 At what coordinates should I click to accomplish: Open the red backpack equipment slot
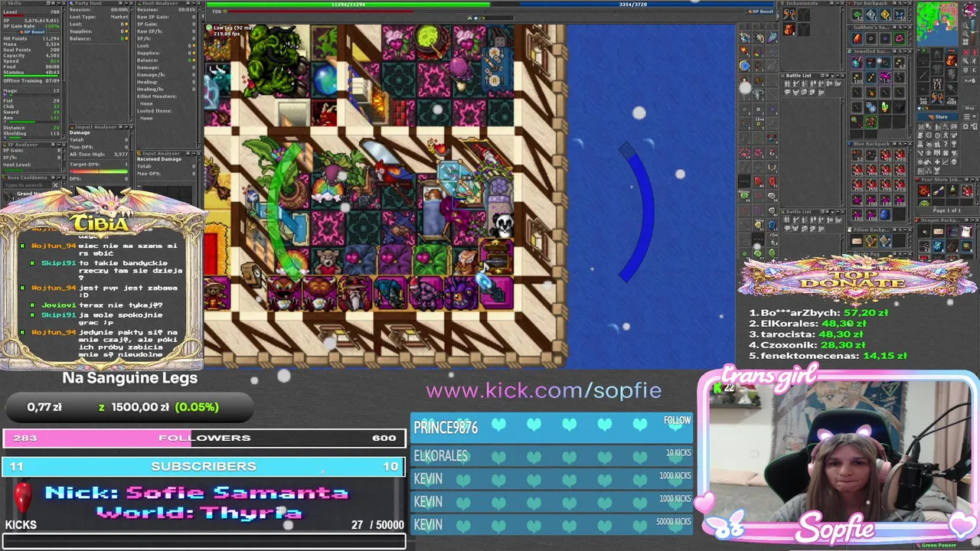coord(951,60)
